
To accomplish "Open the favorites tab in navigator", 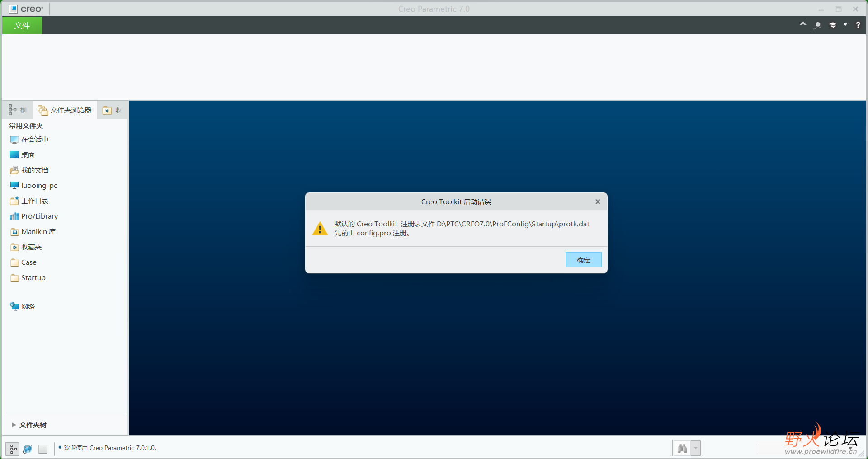I will [x=112, y=110].
